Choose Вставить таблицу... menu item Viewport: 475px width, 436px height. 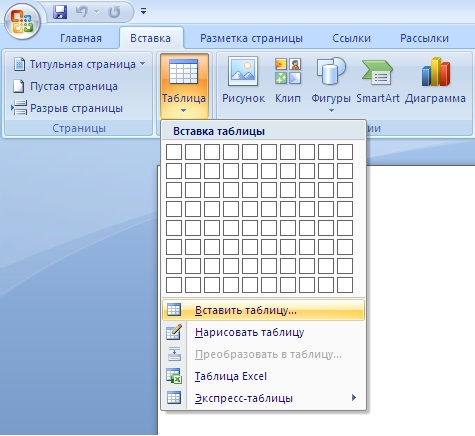264,310
